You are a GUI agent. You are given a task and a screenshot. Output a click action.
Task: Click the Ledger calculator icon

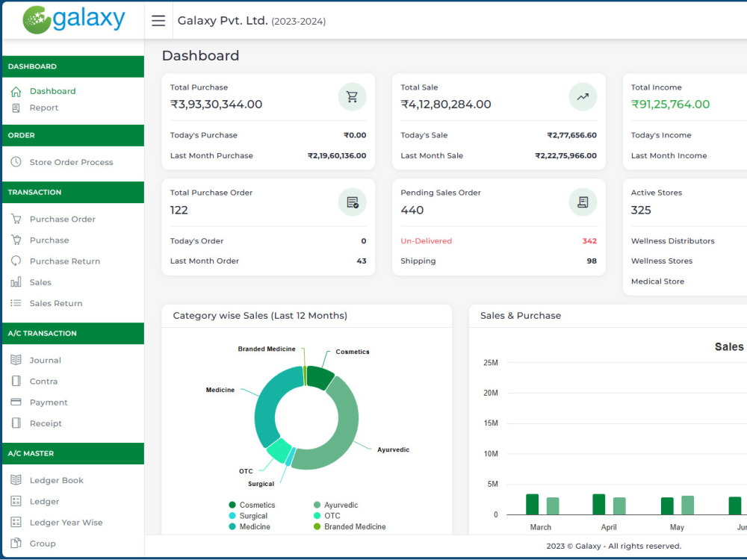click(x=16, y=501)
